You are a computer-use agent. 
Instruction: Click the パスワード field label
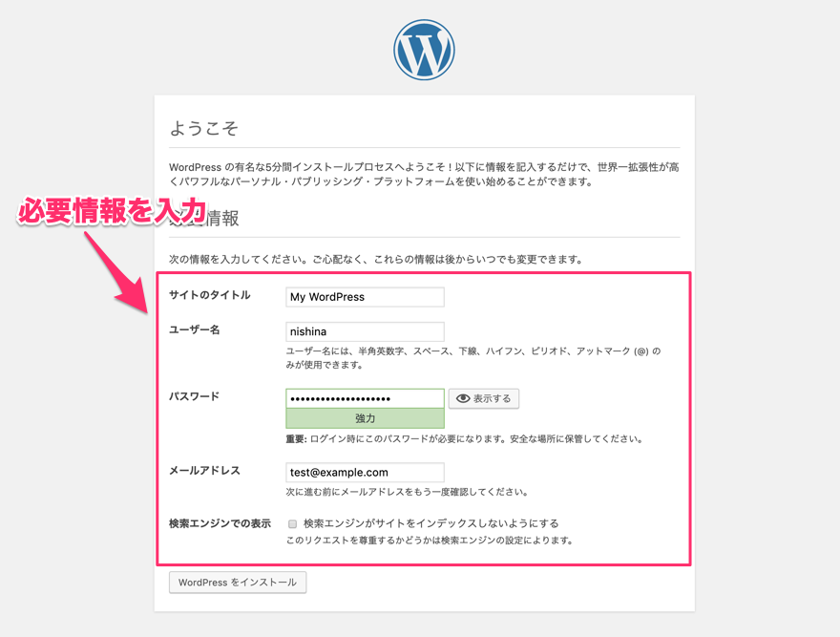(x=195, y=396)
